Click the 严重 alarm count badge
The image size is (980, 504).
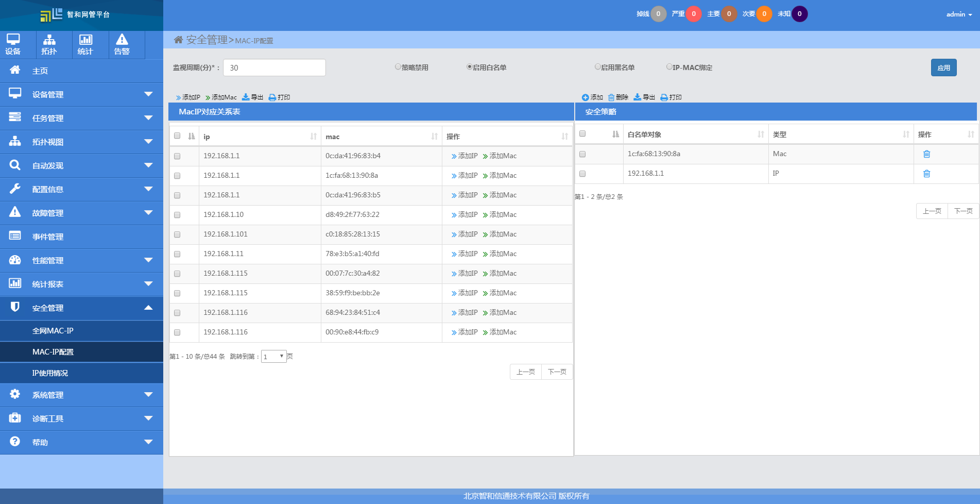(693, 14)
